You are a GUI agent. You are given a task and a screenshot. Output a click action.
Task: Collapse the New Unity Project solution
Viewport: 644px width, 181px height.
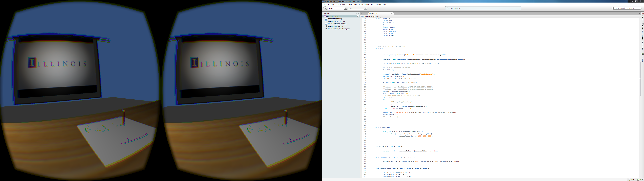323,16
